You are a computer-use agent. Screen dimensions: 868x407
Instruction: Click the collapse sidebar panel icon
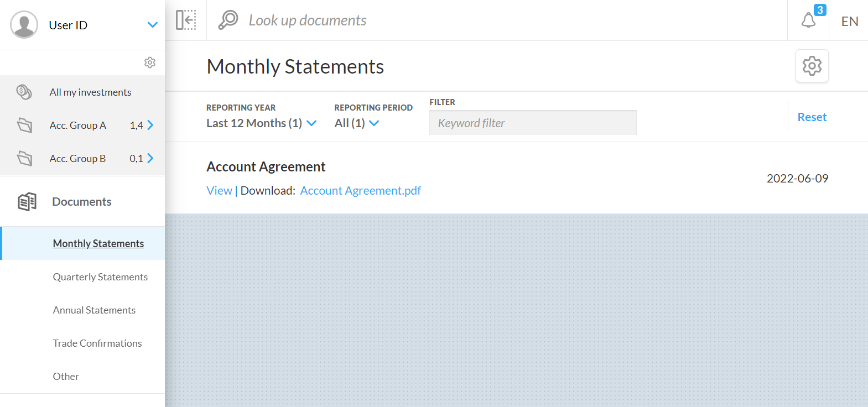point(186,20)
